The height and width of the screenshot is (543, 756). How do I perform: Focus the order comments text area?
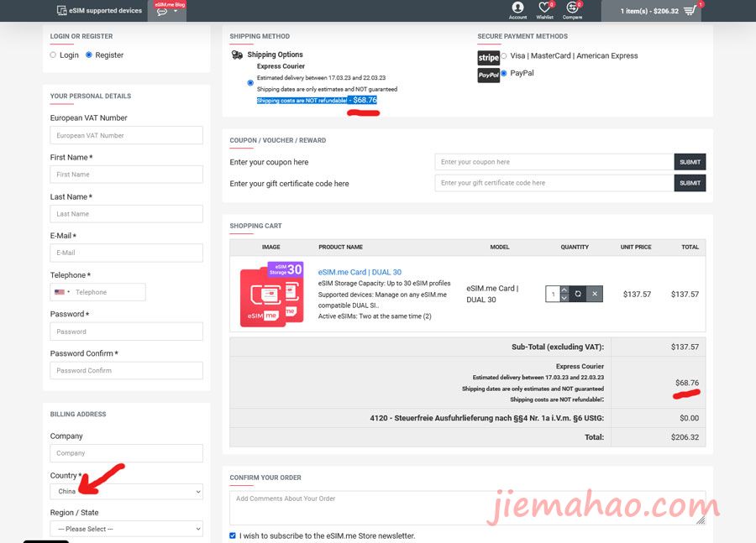(x=468, y=508)
